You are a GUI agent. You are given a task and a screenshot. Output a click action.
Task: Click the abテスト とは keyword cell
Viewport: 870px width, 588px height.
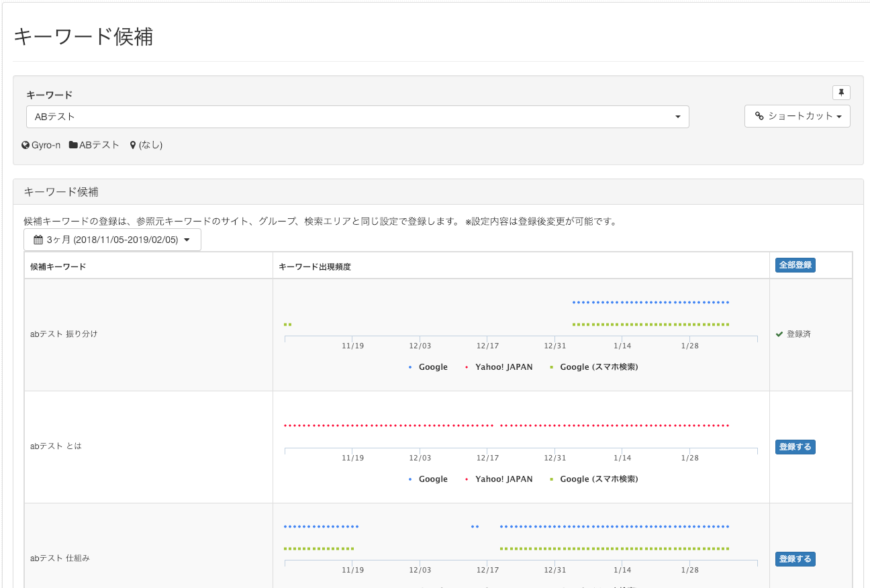148,447
